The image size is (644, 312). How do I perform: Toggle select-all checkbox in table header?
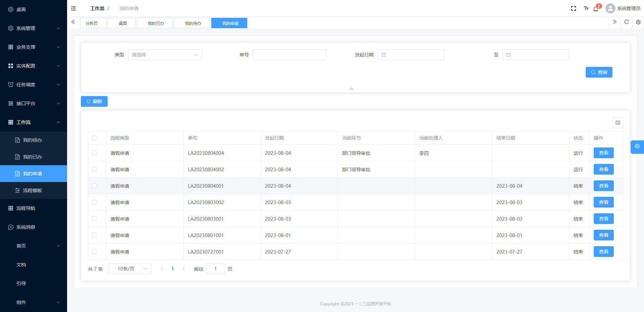point(94,138)
